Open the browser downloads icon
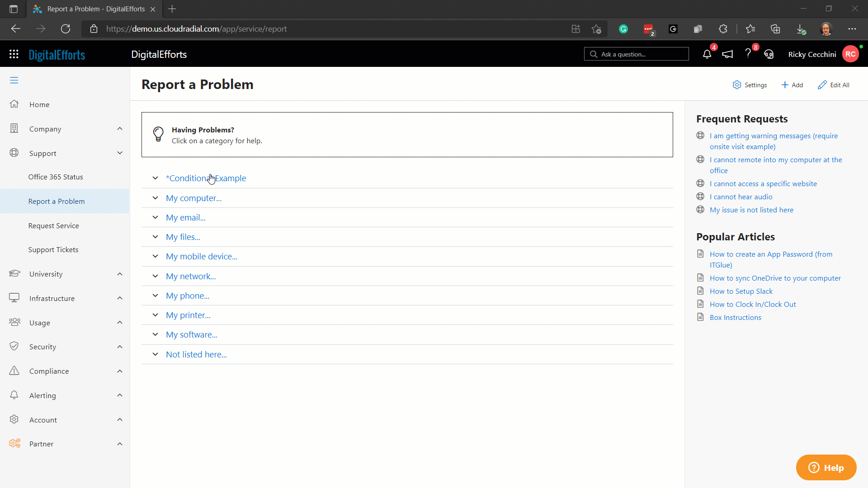This screenshot has width=868, height=488. [x=801, y=29]
